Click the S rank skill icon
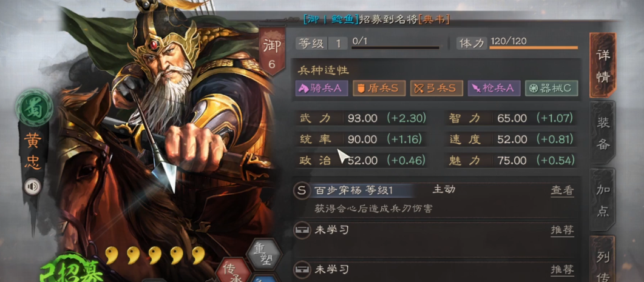This screenshot has height=282, width=644. [302, 190]
